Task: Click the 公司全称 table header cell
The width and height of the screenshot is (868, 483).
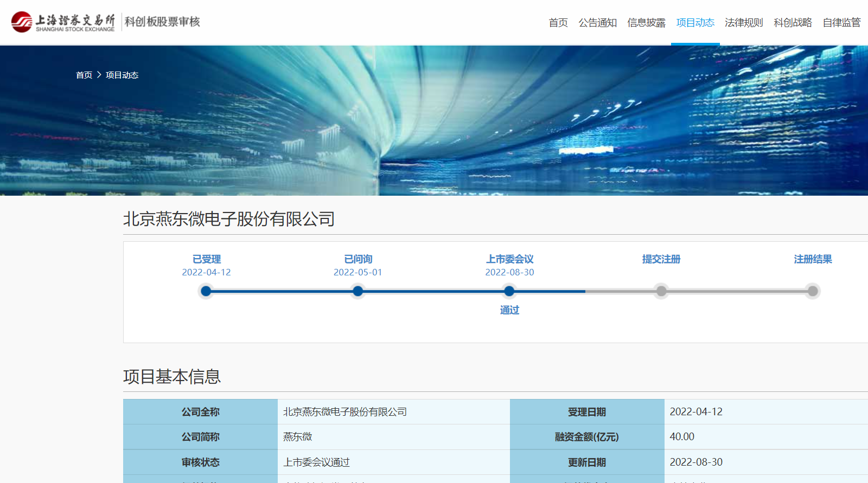Action: click(200, 412)
